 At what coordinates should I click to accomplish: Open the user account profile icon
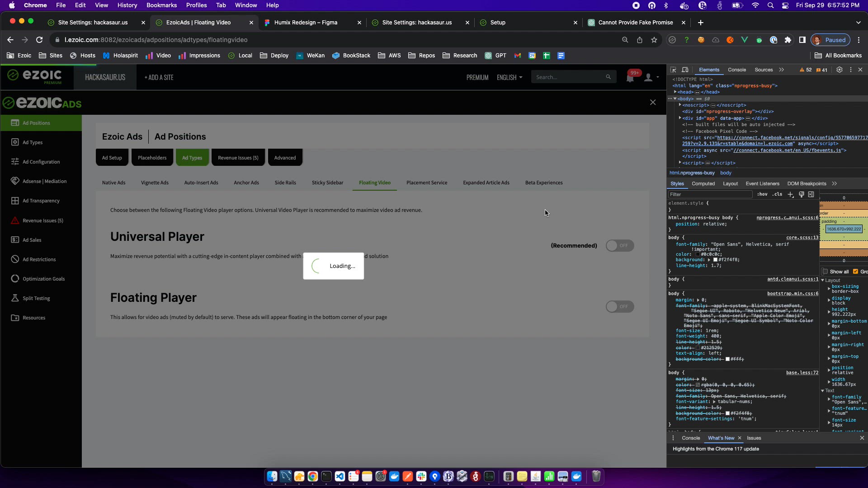648,78
